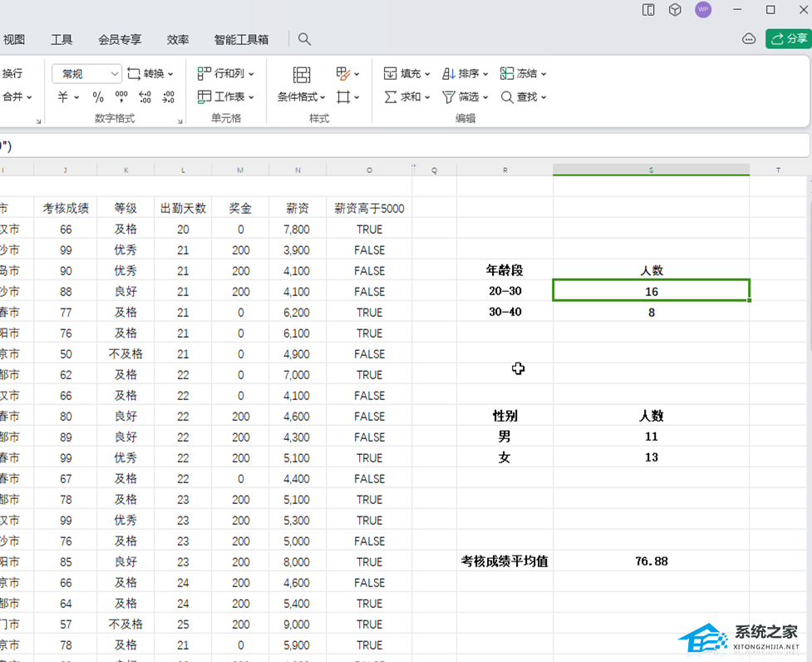The image size is (812, 662).
Task: Open 填充 fill dropdown
Action: 407,73
